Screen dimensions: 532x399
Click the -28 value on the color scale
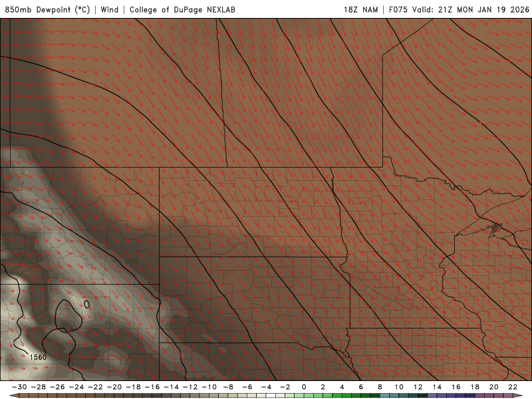click(38, 387)
